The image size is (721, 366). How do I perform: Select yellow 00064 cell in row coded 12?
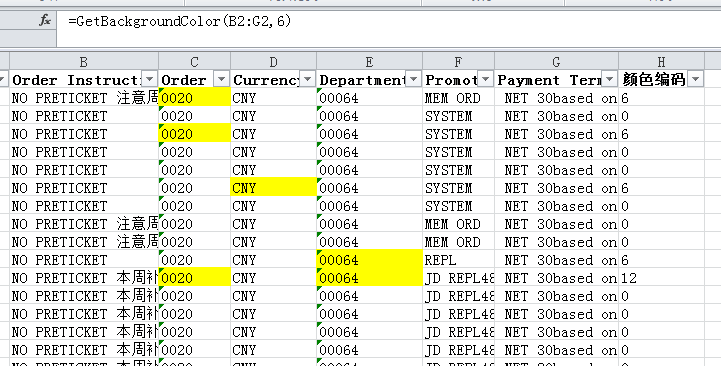point(369,278)
